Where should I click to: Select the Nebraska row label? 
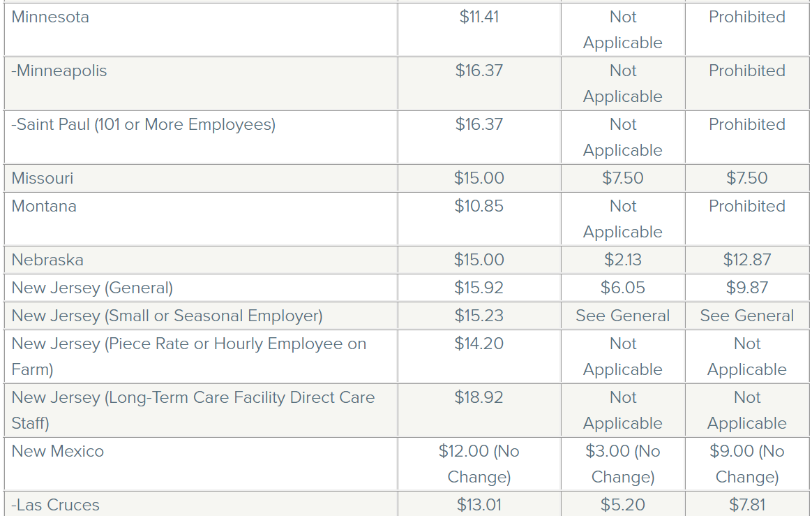(x=47, y=260)
